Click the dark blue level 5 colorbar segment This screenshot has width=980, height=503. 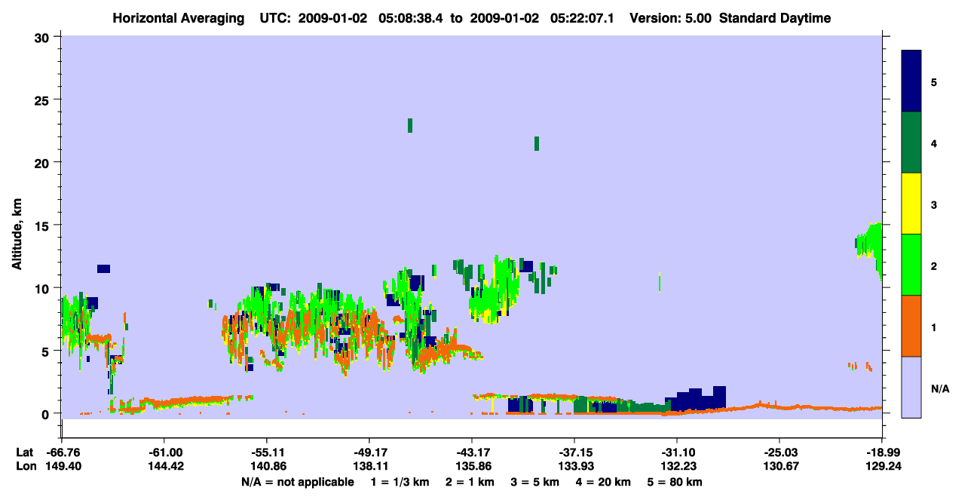[x=911, y=81]
